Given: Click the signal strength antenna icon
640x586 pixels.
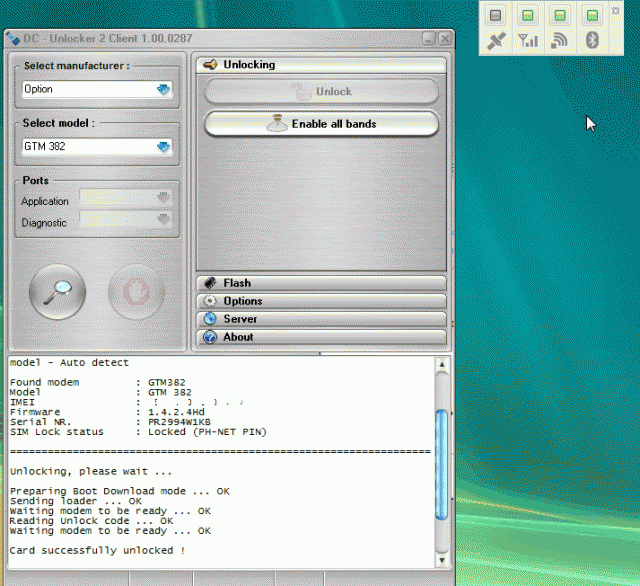Looking at the screenshot, I should tap(528, 40).
